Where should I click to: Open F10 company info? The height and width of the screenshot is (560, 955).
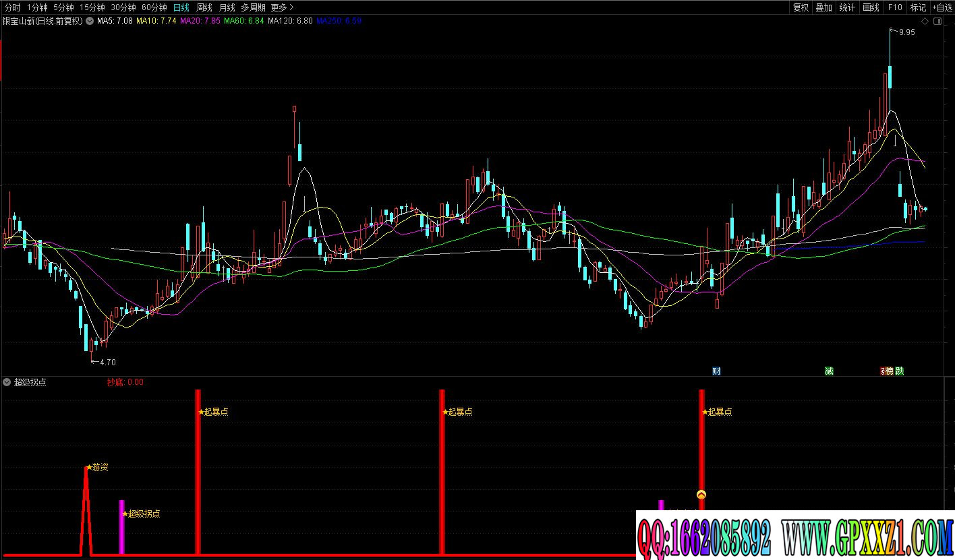tap(895, 7)
